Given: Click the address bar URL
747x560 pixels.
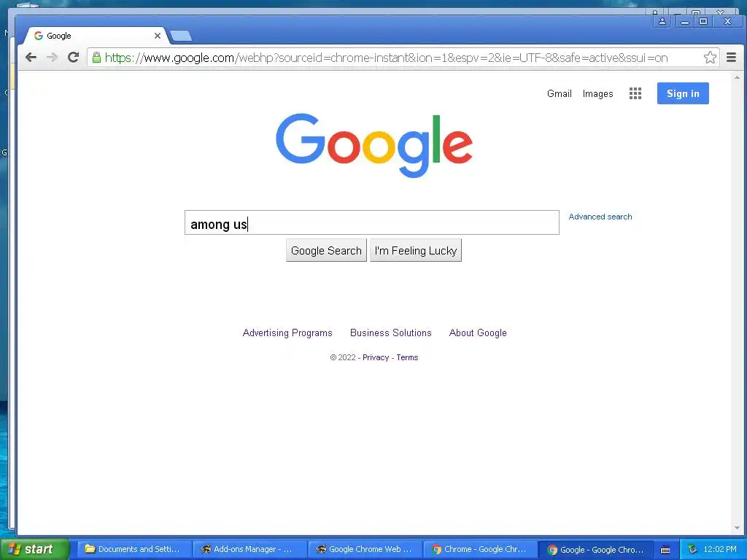Looking at the screenshot, I should (x=386, y=58).
